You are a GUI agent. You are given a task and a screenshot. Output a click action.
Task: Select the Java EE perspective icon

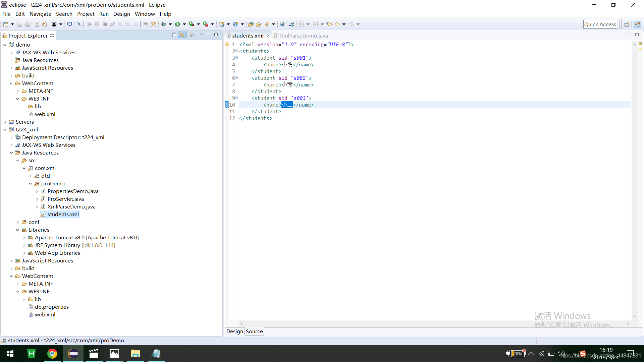click(638, 24)
